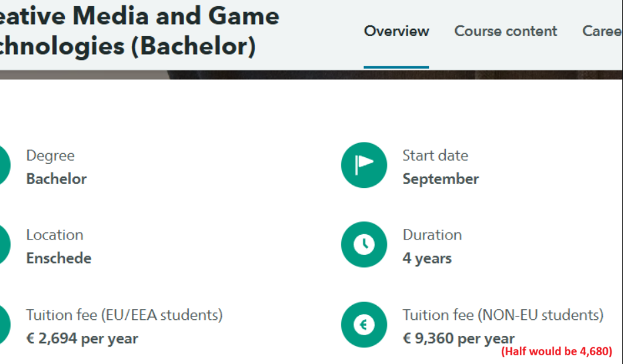Viewport: 623px width, 364px height.
Task: Click the € 9,360 per year amount
Action: pyautogui.click(x=458, y=339)
